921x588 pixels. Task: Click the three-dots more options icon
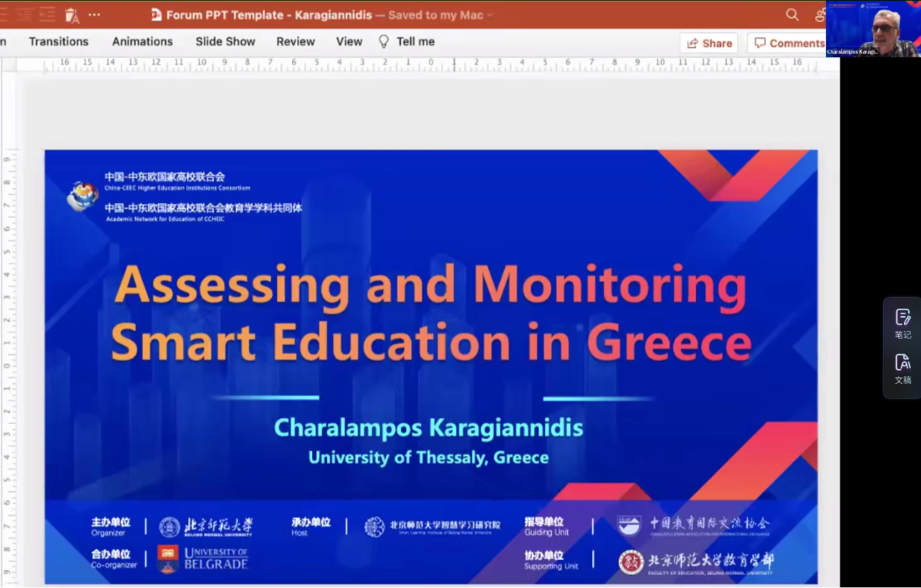click(94, 15)
